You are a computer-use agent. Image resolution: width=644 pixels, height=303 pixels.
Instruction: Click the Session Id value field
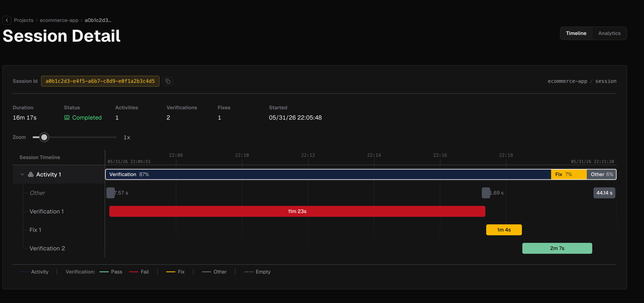click(100, 81)
